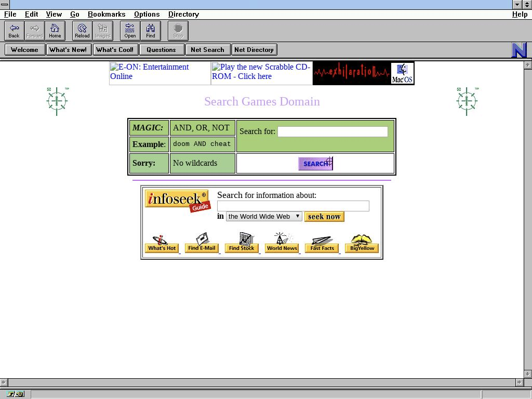Click the Net Search directory button

(207, 50)
